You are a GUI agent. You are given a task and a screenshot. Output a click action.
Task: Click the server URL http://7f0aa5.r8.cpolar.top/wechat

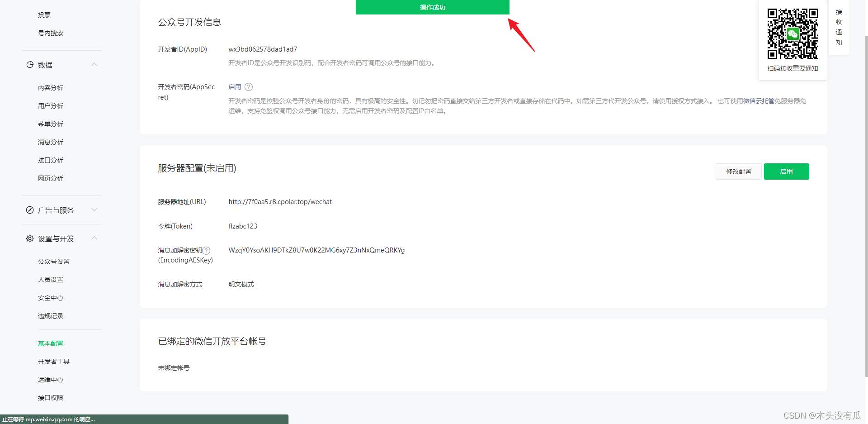[280, 202]
